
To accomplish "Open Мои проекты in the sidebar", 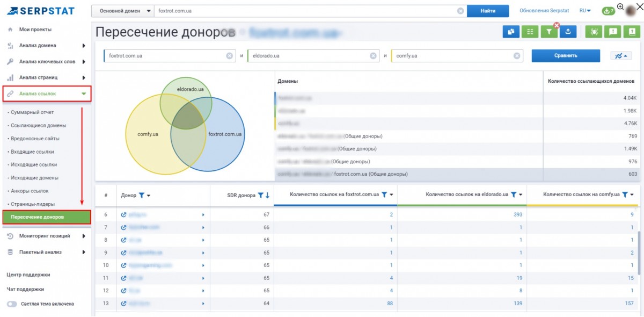I will click(x=35, y=30).
